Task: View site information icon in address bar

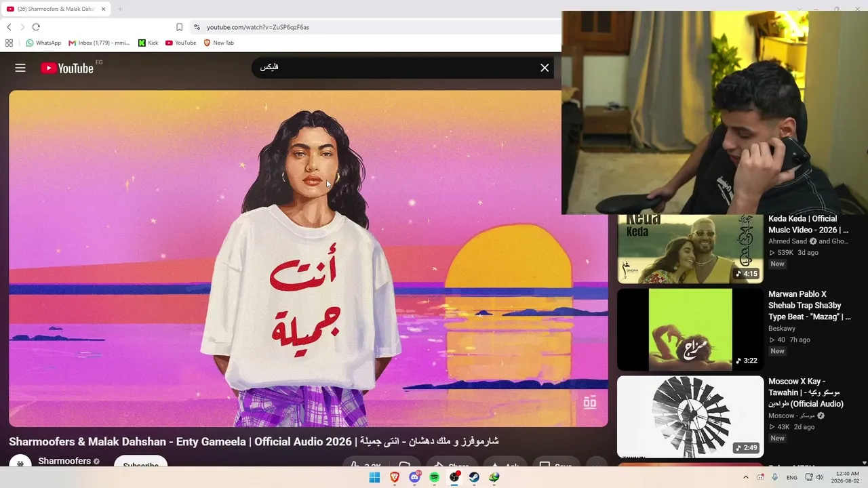Action: click(197, 27)
